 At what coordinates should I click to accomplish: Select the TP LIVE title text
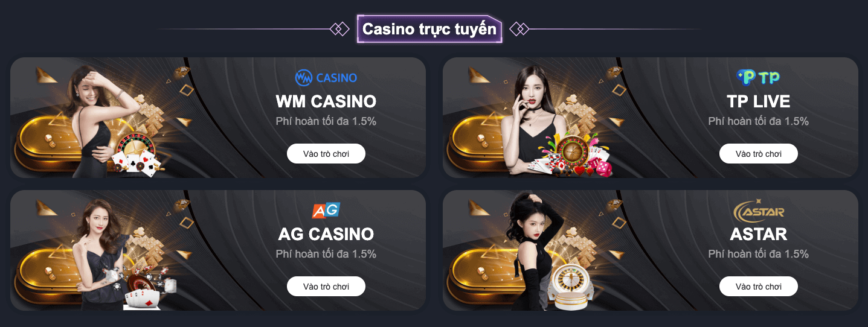tap(759, 101)
